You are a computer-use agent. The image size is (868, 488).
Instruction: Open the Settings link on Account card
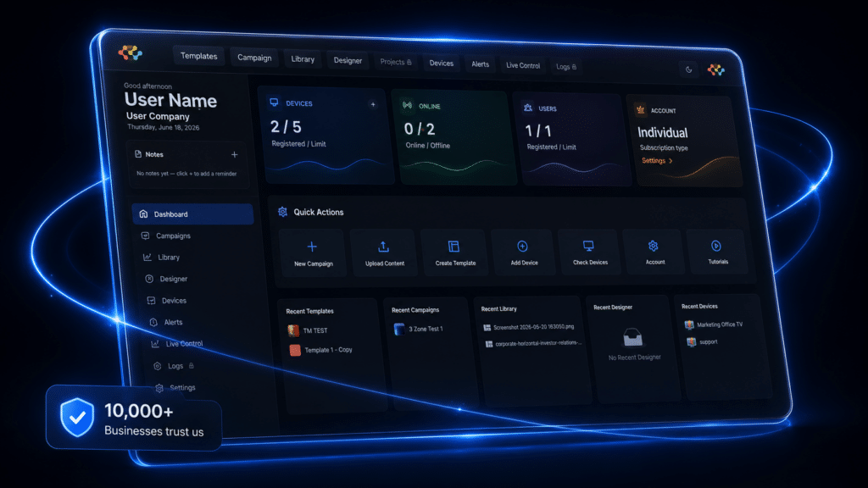pyautogui.click(x=654, y=160)
